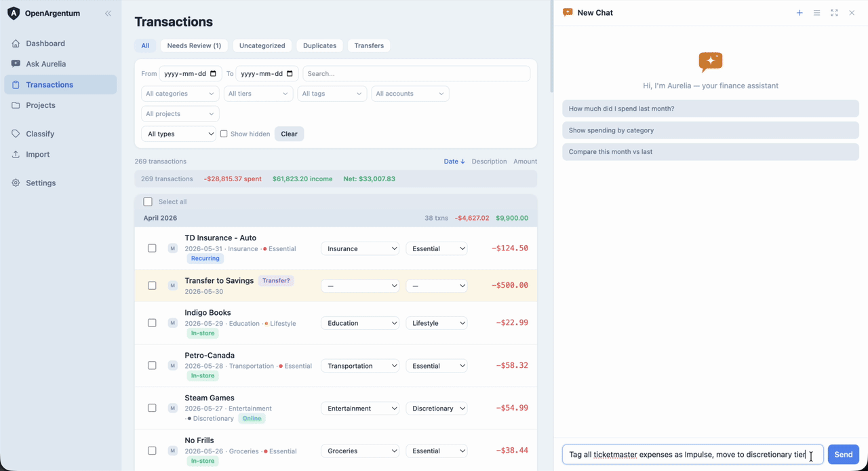Toggle the Show hidden checkbox

[x=224, y=134]
